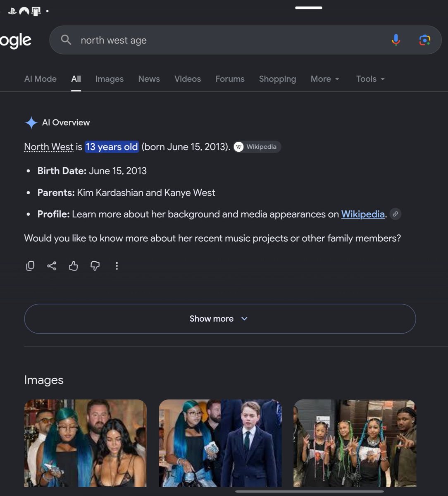This screenshot has width=448, height=496.
Task: Tap the PlayStation status bar icon
Action: (x=12, y=11)
